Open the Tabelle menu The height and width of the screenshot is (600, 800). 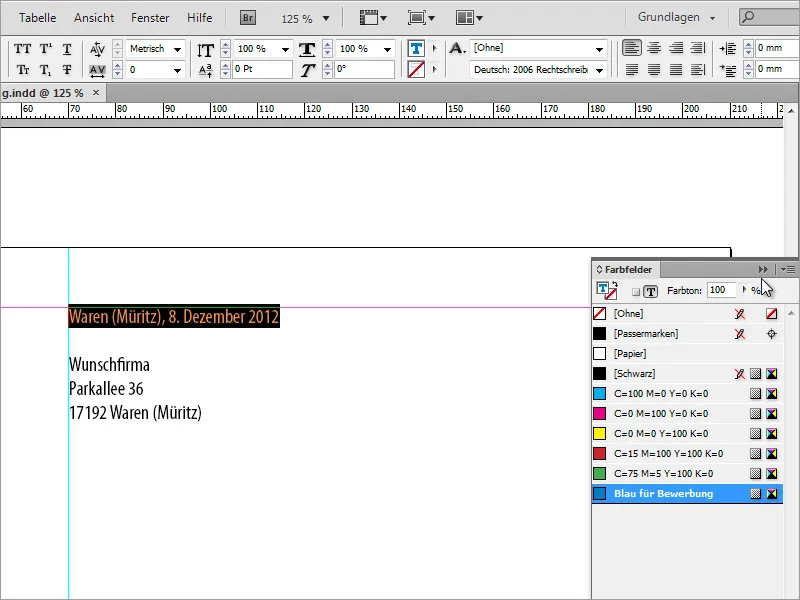click(37, 17)
